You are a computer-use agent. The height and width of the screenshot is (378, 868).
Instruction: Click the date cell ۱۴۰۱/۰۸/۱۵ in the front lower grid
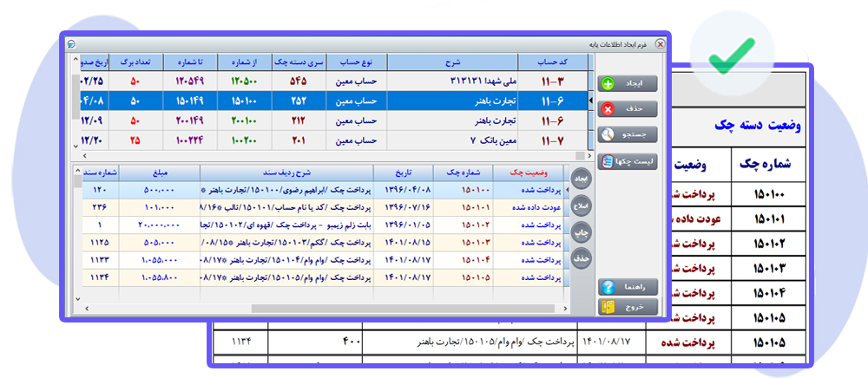tap(404, 242)
